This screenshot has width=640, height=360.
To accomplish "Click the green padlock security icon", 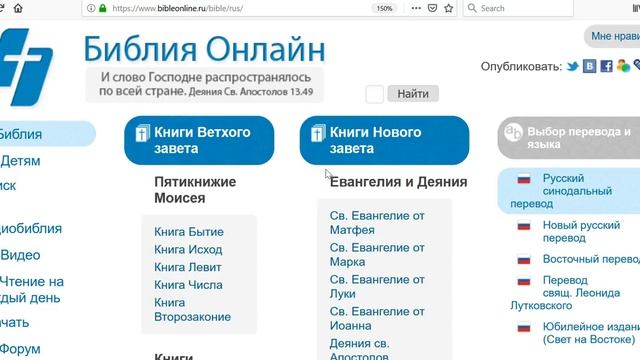I will [103, 8].
